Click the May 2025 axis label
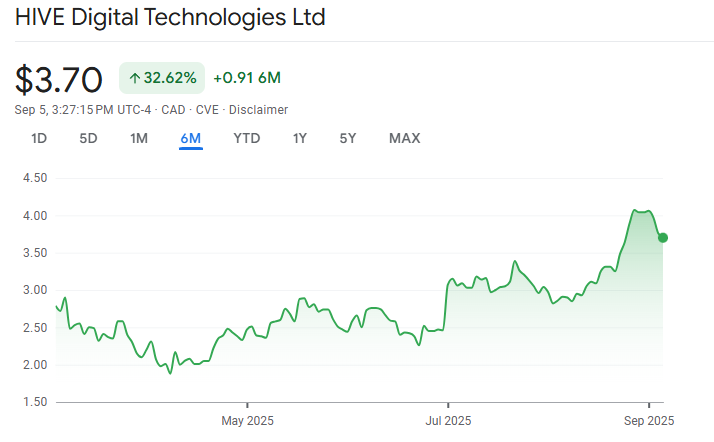 coord(247,421)
